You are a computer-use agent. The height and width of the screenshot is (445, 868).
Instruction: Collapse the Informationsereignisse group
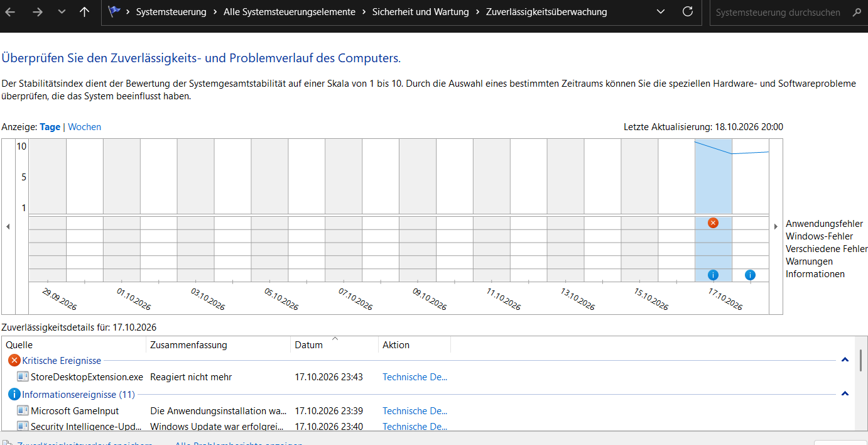click(x=845, y=394)
